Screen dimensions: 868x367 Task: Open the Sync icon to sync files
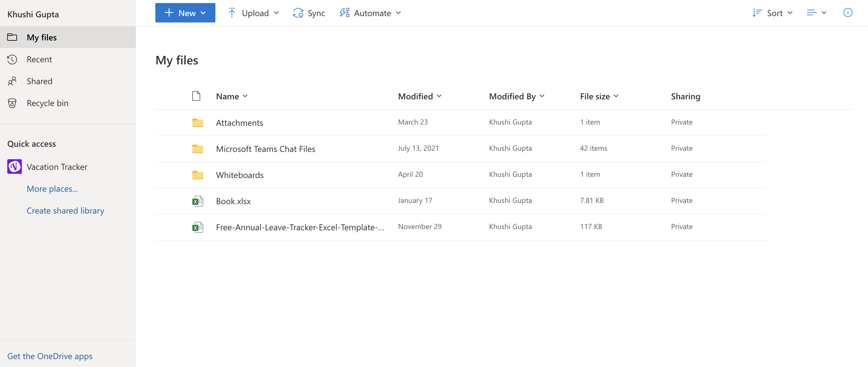298,13
